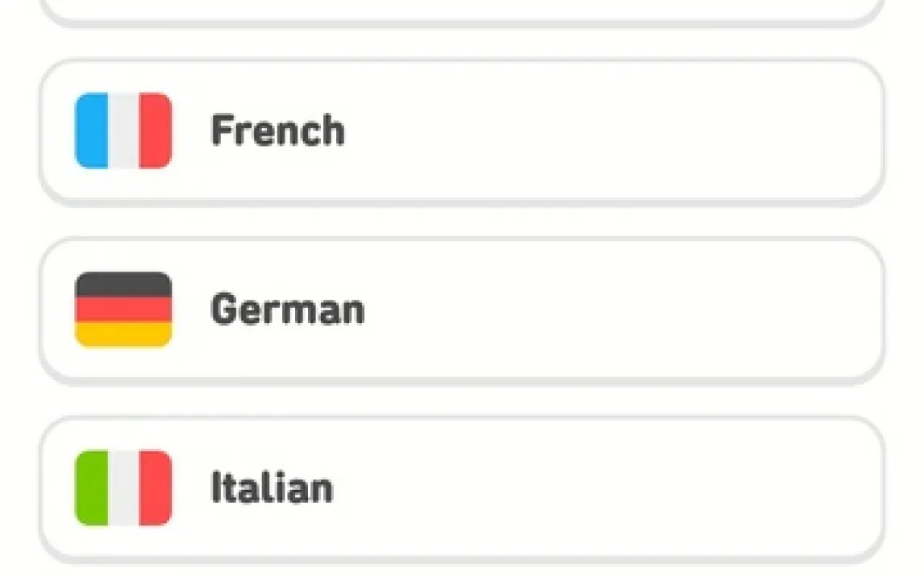Tap the green stripe of the Italian flag

point(91,488)
